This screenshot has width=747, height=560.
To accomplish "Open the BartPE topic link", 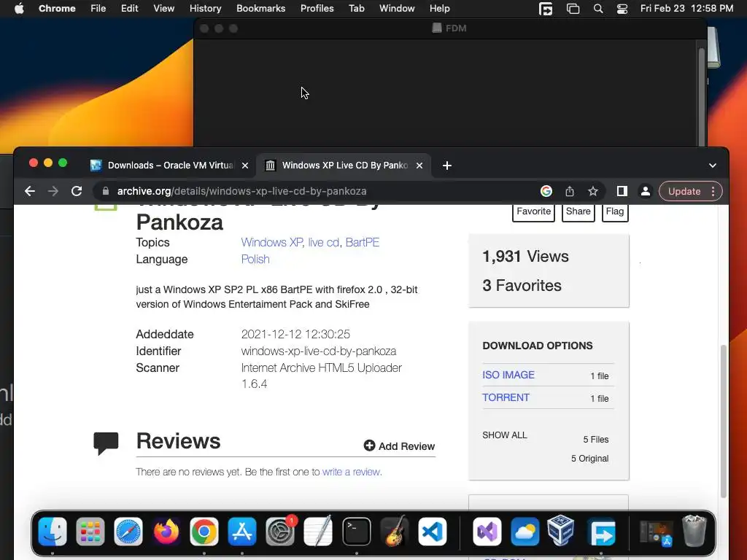I will 362,242.
